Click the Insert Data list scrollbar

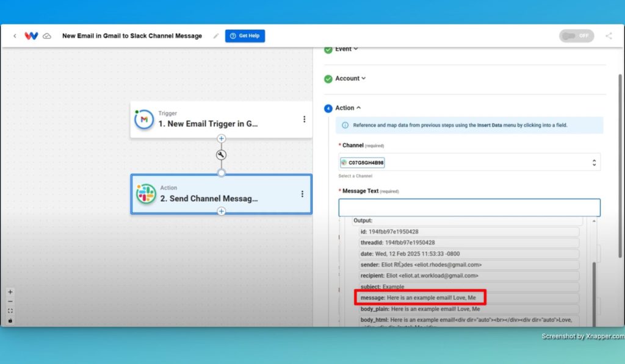pyautogui.click(x=594, y=294)
